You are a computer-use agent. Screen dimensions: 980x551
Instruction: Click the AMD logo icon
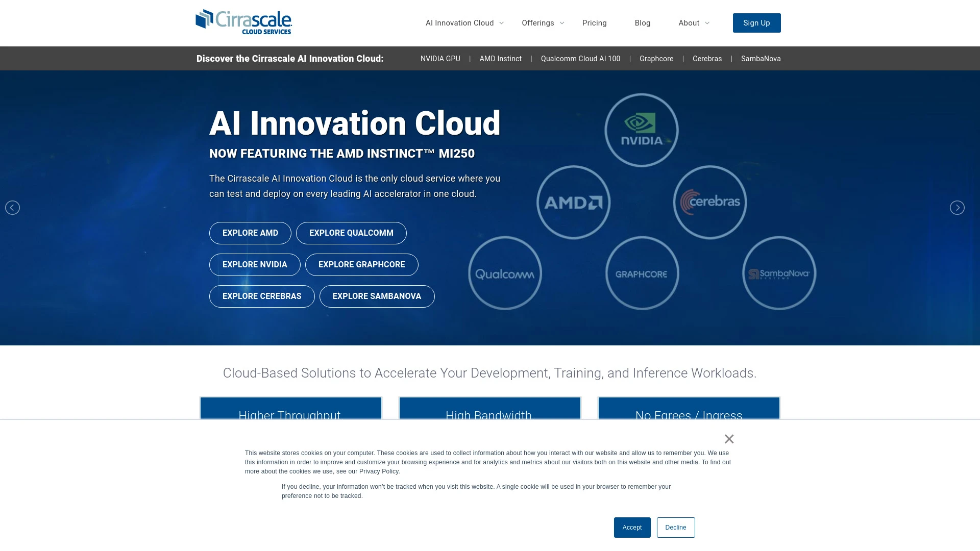[x=574, y=202]
